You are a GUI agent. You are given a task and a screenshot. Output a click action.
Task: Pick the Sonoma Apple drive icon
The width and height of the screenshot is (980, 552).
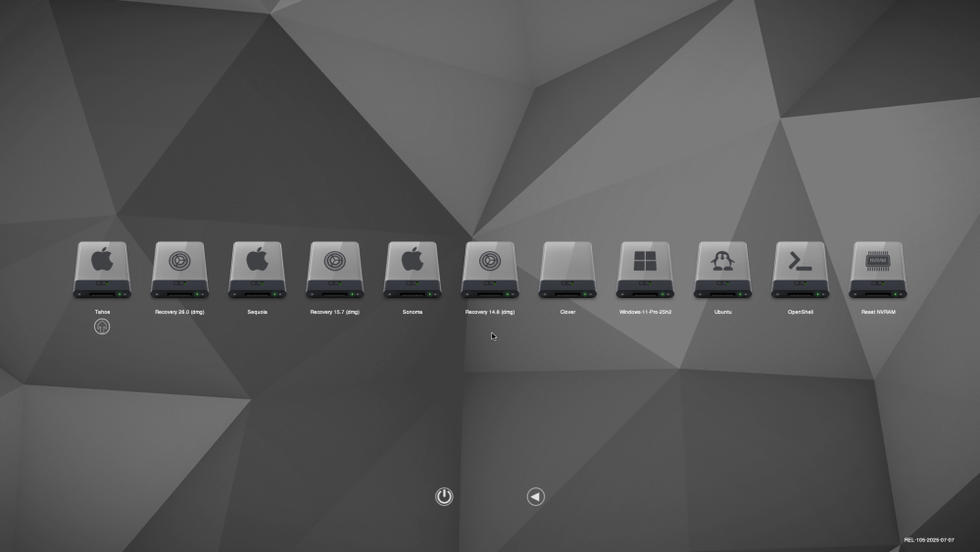click(x=412, y=270)
